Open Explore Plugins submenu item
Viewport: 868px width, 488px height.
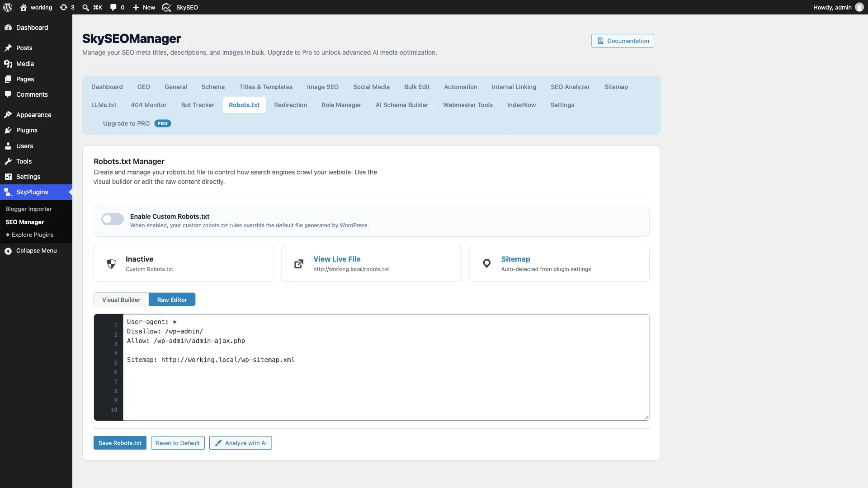tap(29, 235)
